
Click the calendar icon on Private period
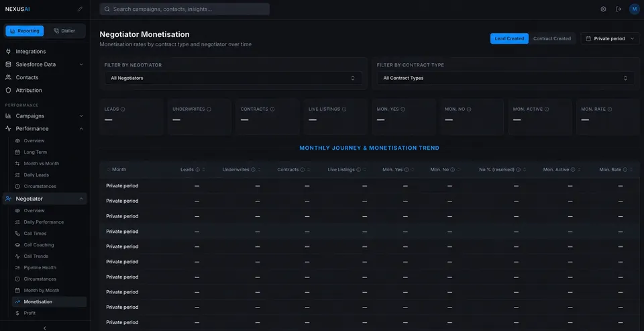coord(588,39)
